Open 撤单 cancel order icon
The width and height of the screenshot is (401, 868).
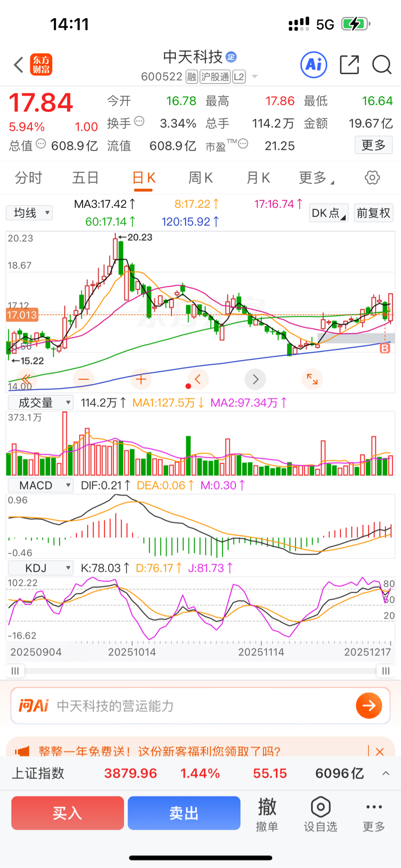tap(267, 814)
